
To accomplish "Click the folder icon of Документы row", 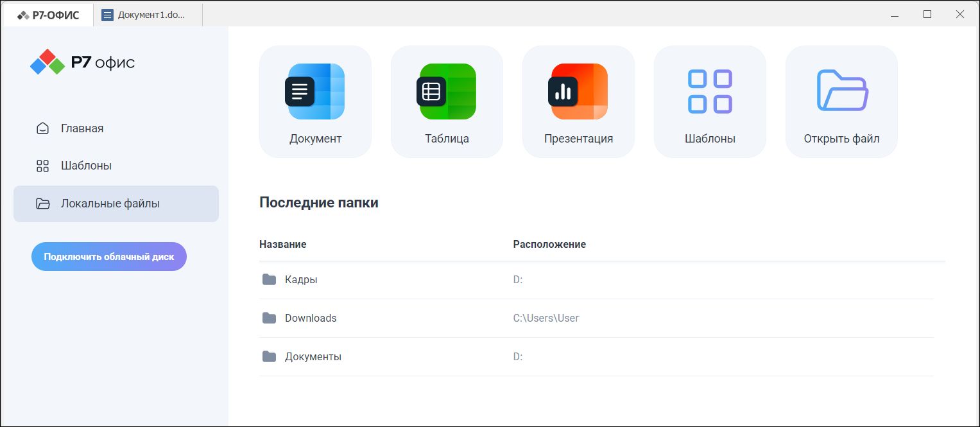I will point(269,356).
